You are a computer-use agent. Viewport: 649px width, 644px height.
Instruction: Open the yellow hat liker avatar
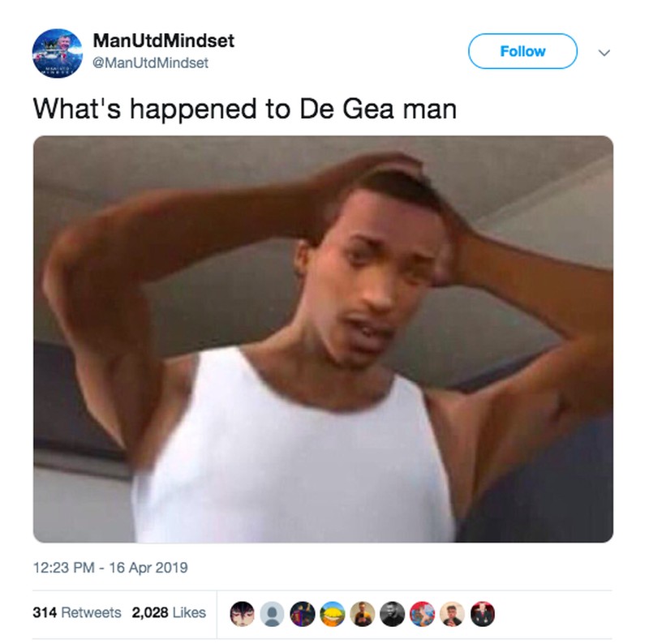[x=333, y=614]
